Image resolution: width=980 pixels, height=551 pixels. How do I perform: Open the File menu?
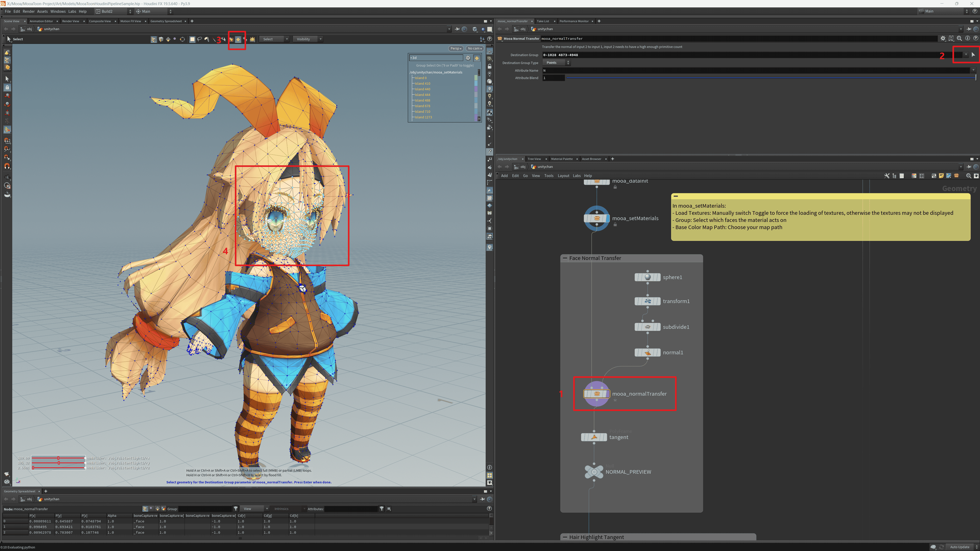tap(8, 11)
